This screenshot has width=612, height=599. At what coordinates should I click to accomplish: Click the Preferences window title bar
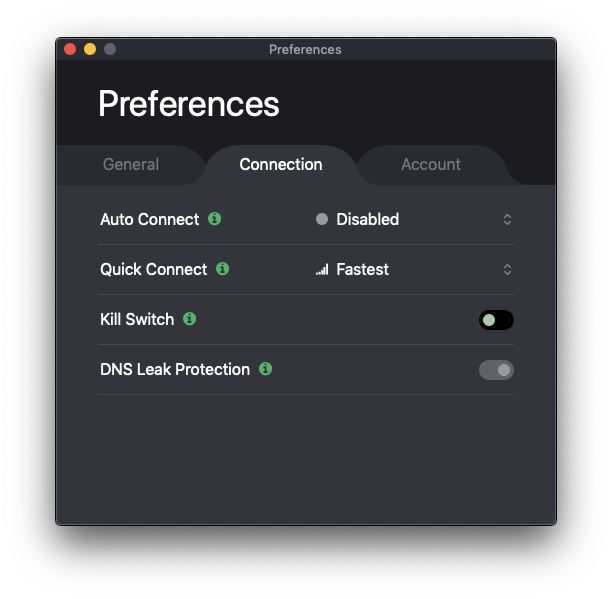[305, 49]
